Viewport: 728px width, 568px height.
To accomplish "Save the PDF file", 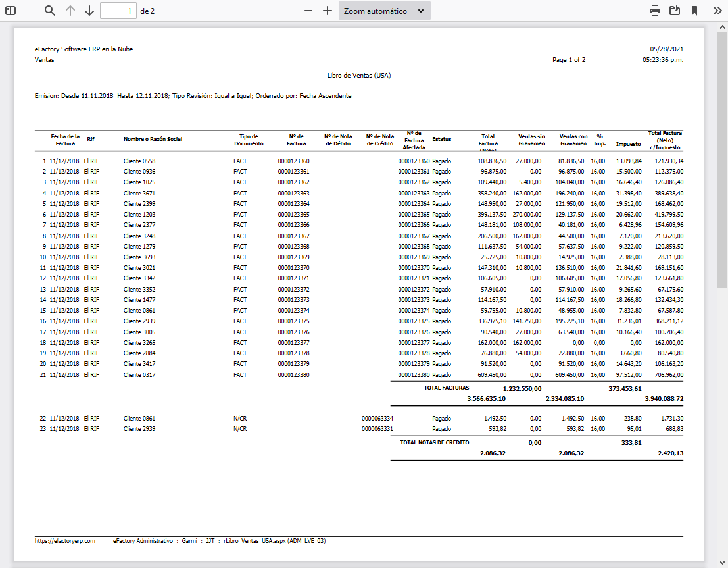I will pyautogui.click(x=674, y=11).
